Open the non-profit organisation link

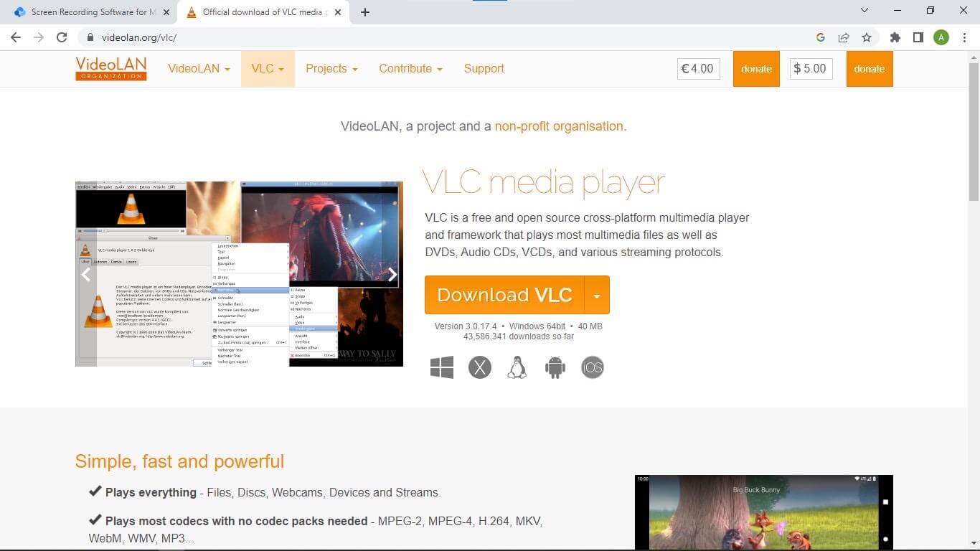[x=559, y=126]
